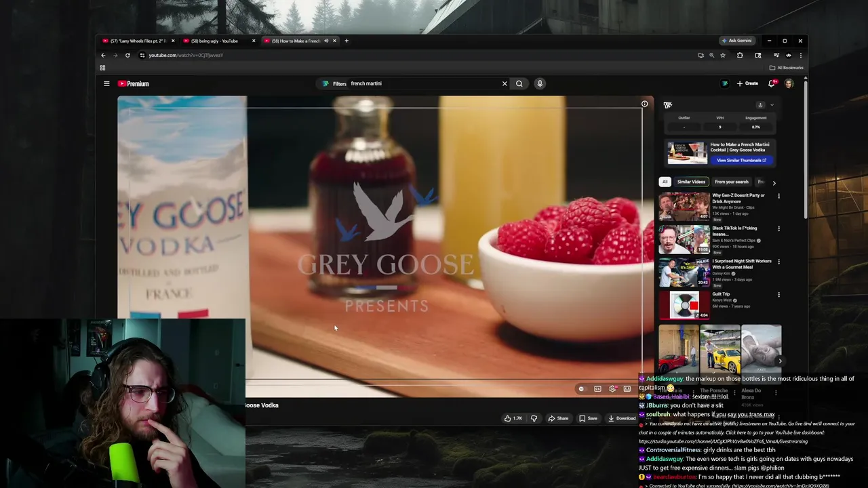The image size is (868, 488).
Task: Bookmark this page with the star
Action: pyautogui.click(x=723, y=55)
